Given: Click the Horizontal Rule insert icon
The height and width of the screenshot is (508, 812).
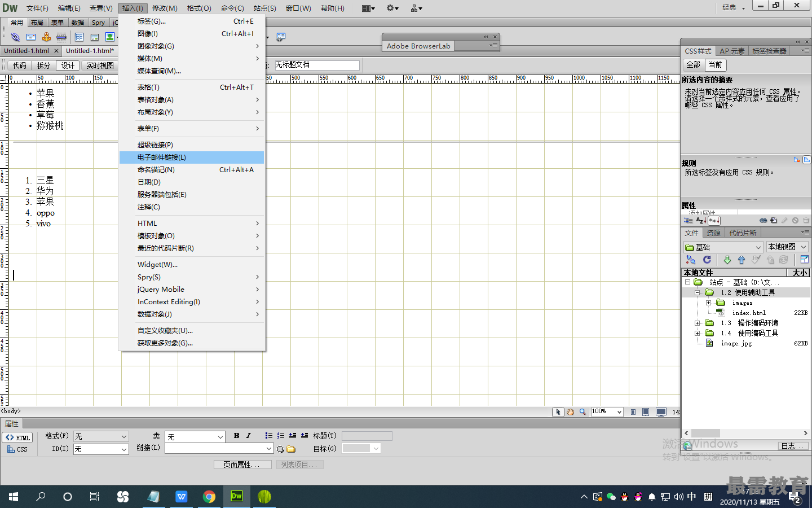Looking at the screenshot, I should pyautogui.click(x=61, y=37).
